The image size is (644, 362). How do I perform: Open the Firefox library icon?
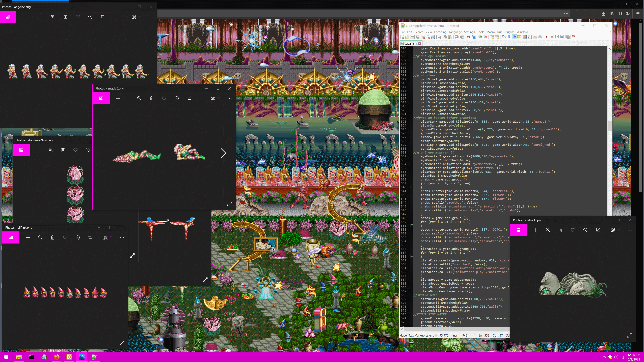611,13
